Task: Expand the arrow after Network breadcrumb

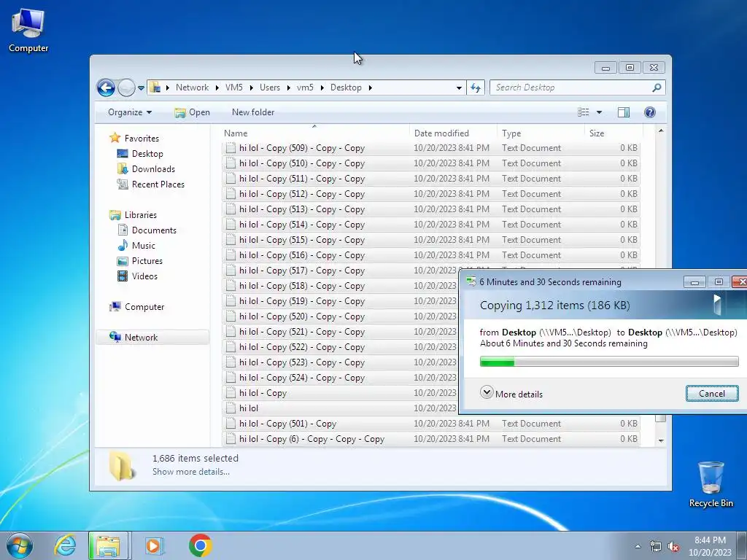Action: 217,87
